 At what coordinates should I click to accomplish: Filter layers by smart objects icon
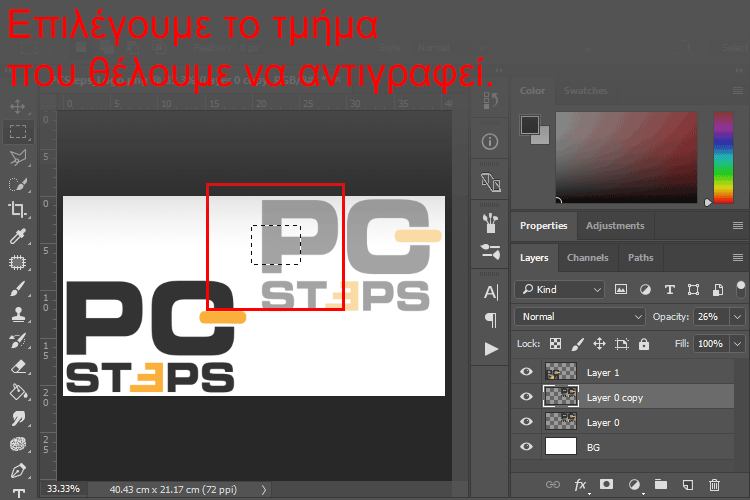pos(717,289)
